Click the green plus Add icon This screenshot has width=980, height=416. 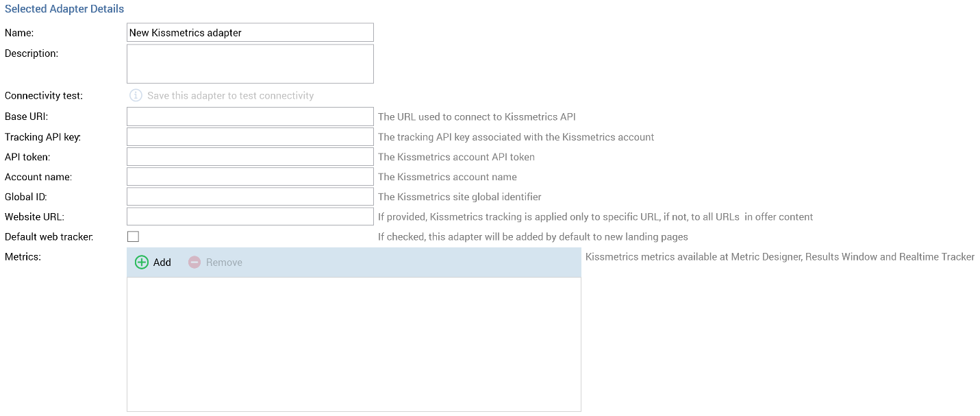(142, 262)
